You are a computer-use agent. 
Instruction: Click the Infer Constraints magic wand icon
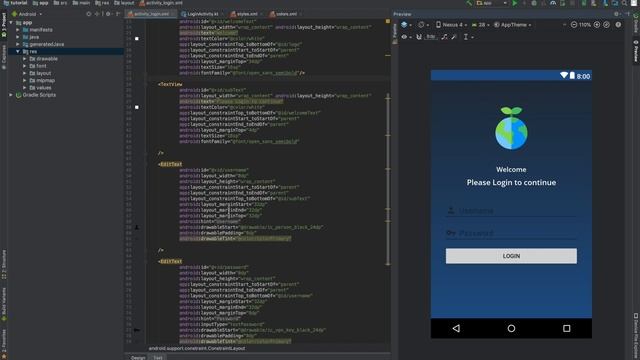[453, 37]
